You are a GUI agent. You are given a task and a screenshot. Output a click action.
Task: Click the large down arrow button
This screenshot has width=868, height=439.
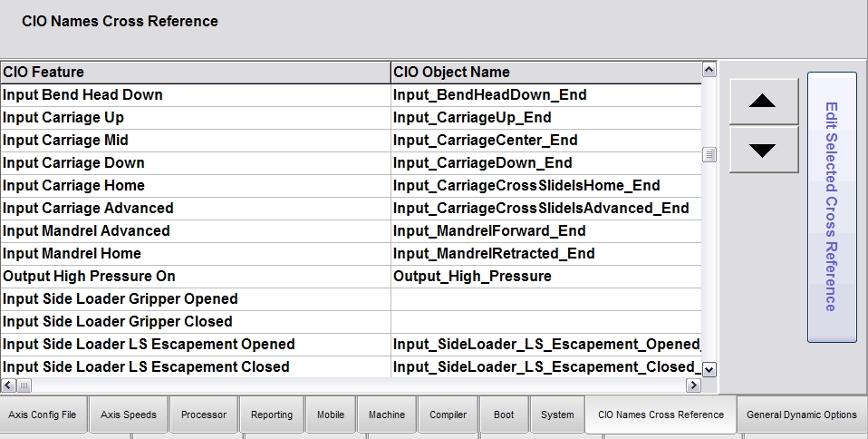[x=763, y=150]
